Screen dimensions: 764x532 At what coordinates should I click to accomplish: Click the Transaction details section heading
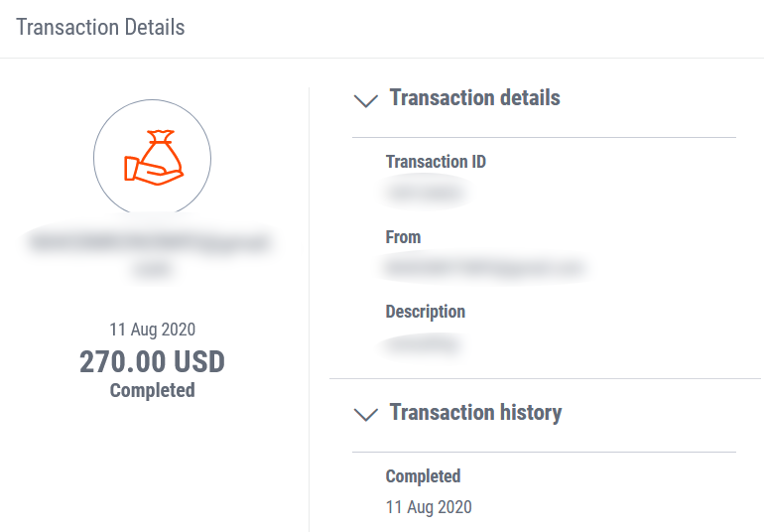tap(474, 97)
